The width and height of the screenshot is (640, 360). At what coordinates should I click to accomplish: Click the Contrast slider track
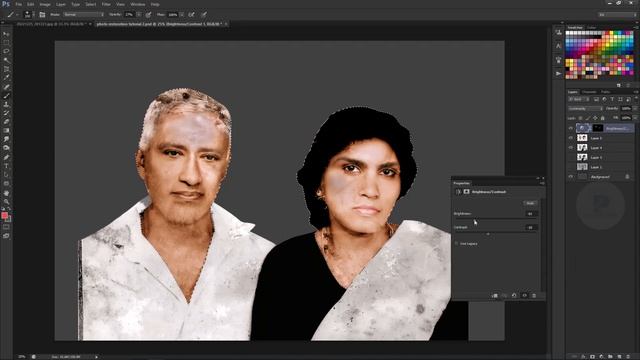pyautogui.click(x=496, y=234)
